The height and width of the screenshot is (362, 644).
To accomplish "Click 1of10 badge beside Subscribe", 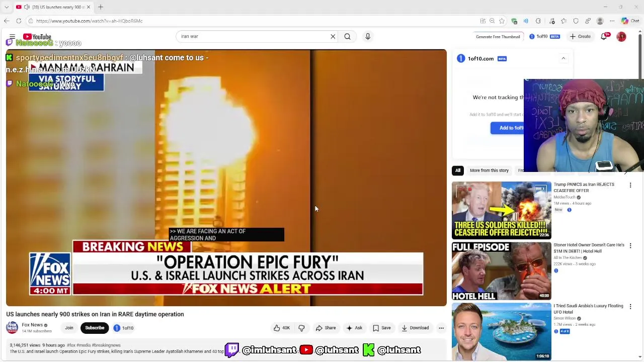I will [123, 328].
